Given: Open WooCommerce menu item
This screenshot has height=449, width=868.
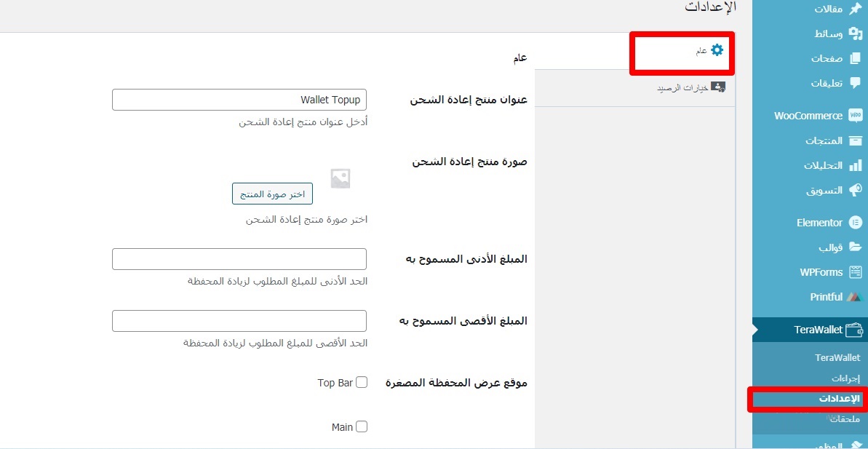Looking at the screenshot, I should click(810, 116).
